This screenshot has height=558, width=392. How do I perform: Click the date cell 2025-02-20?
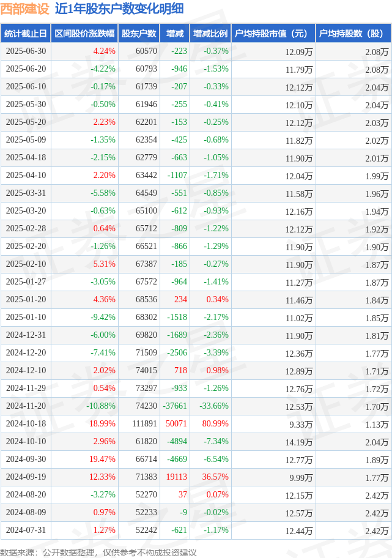(26, 246)
